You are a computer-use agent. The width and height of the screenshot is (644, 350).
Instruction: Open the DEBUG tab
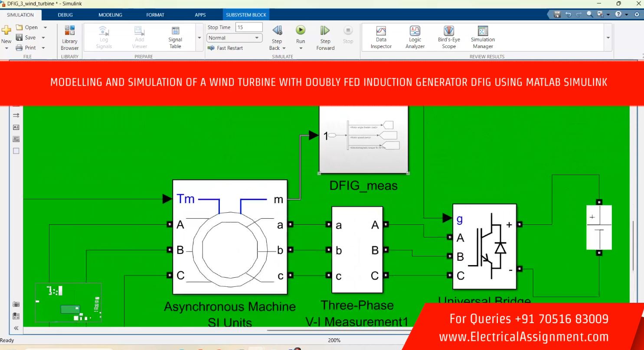(x=65, y=15)
